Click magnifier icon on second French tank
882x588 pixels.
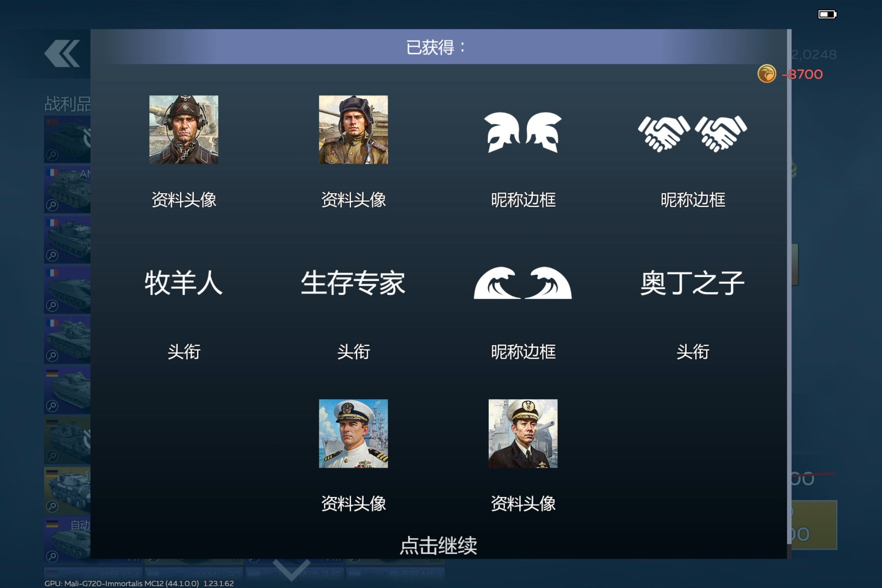tap(52, 255)
